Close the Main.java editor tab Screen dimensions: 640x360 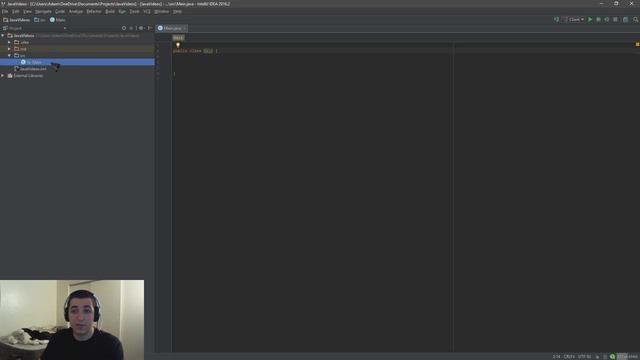[x=184, y=28]
